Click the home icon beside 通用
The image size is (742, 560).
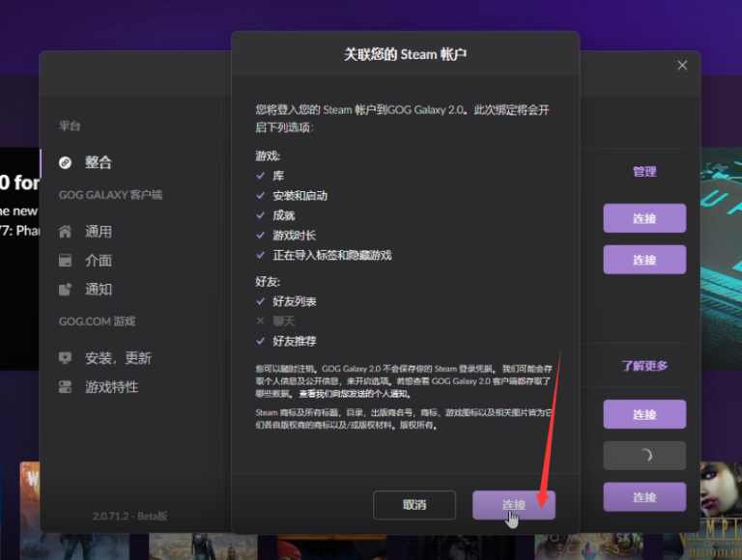pos(65,232)
